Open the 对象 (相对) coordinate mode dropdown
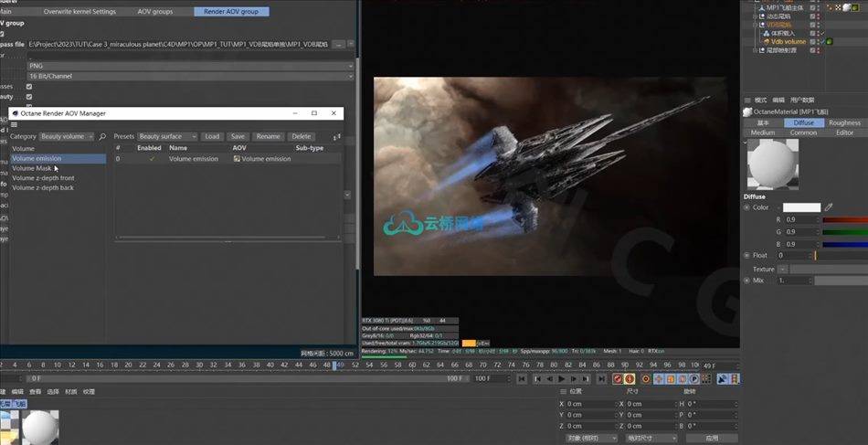 click(x=591, y=438)
